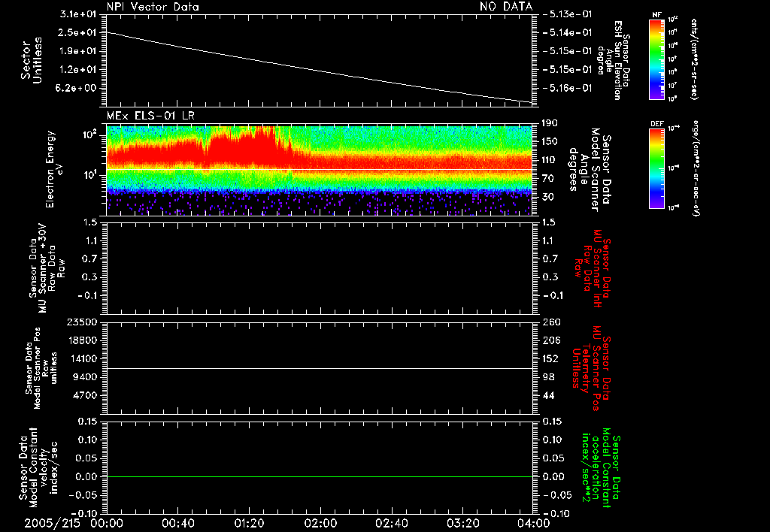This screenshot has width=770, height=532.
Task: Select the "NPI Vector Data" panel title
Action: tap(153, 7)
